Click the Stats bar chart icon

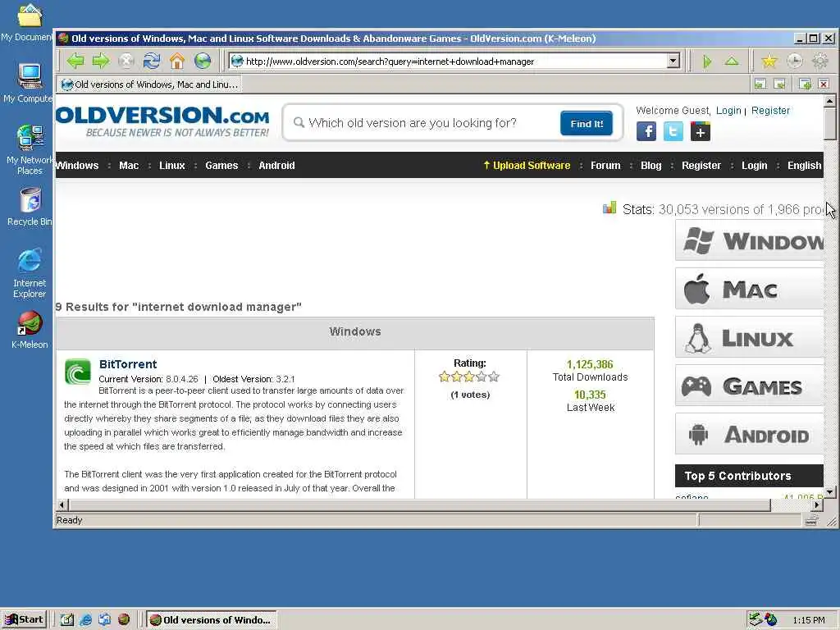(x=609, y=208)
